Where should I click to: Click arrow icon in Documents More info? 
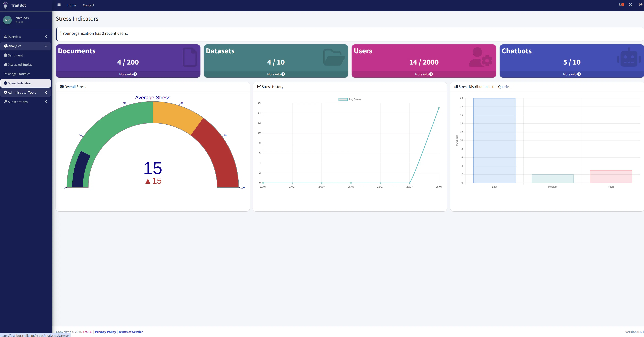135,74
